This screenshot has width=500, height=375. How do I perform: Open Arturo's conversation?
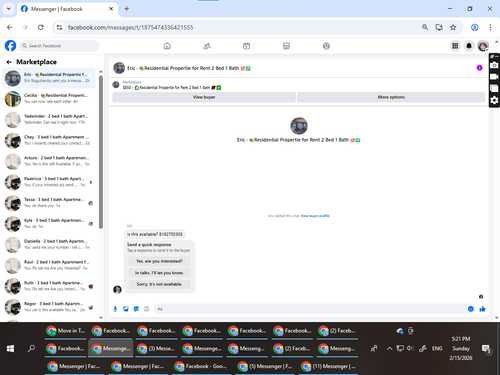[49, 161]
